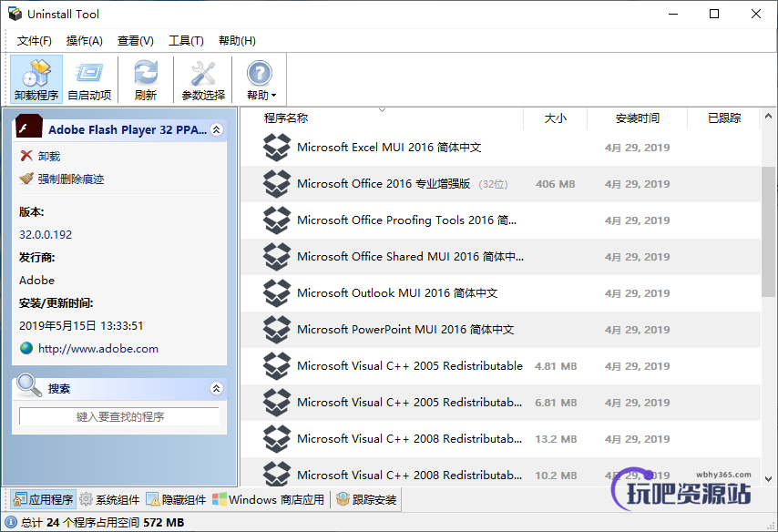Image resolution: width=778 pixels, height=532 pixels.
Task: Click the 4.81 MB size value
Action: (x=556, y=366)
